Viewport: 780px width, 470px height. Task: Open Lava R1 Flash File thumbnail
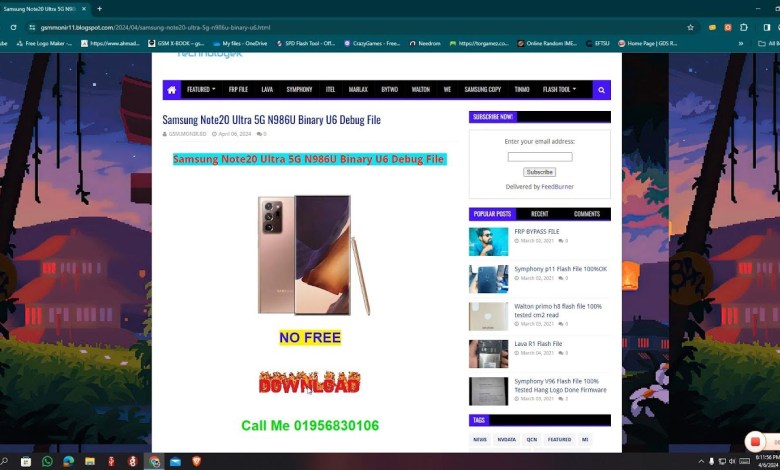point(488,354)
